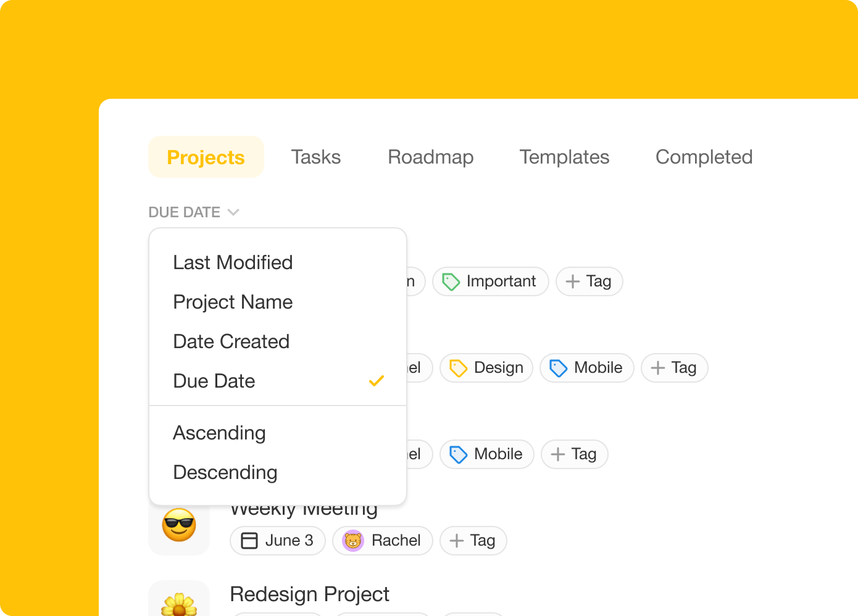This screenshot has width=858, height=616.
Task: Open the Templates section
Action: click(564, 157)
